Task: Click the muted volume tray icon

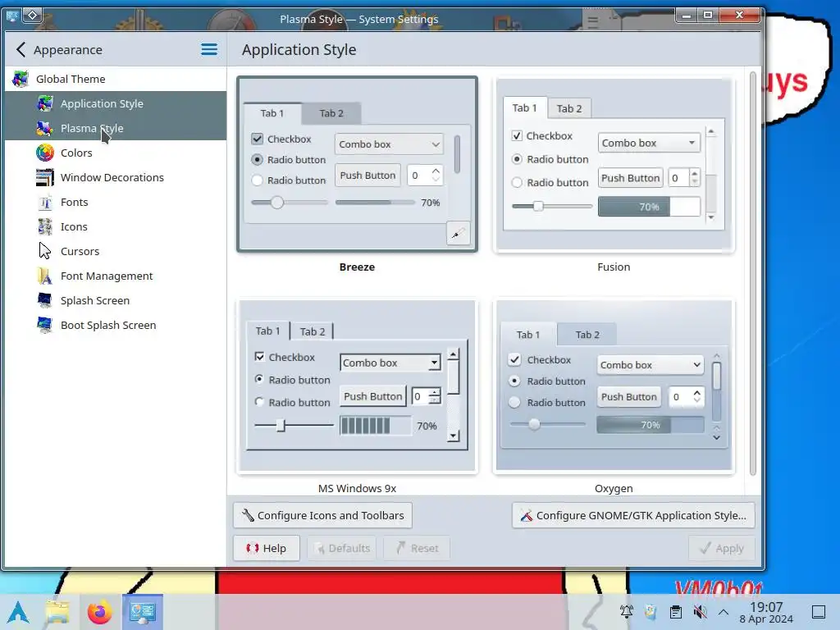Action: pyautogui.click(x=700, y=612)
